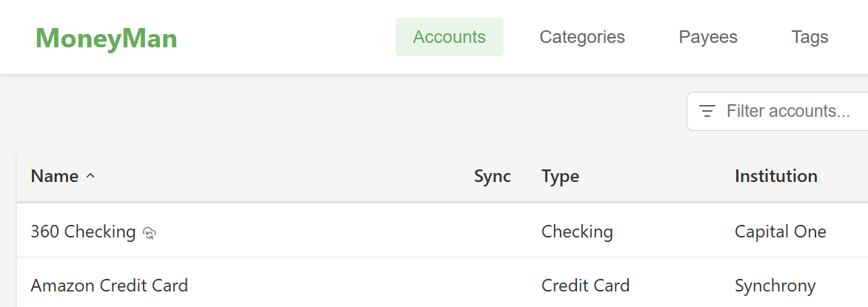Open the Amazon Credit Card account

click(109, 285)
